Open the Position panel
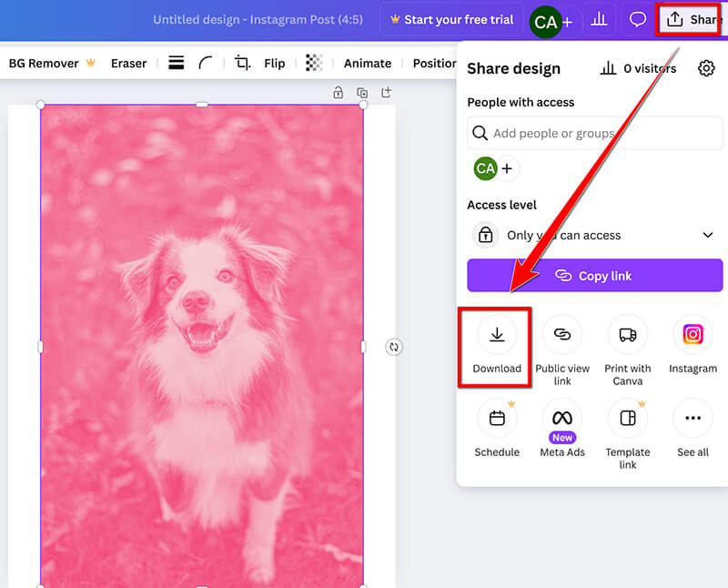The image size is (728, 588). click(x=435, y=63)
